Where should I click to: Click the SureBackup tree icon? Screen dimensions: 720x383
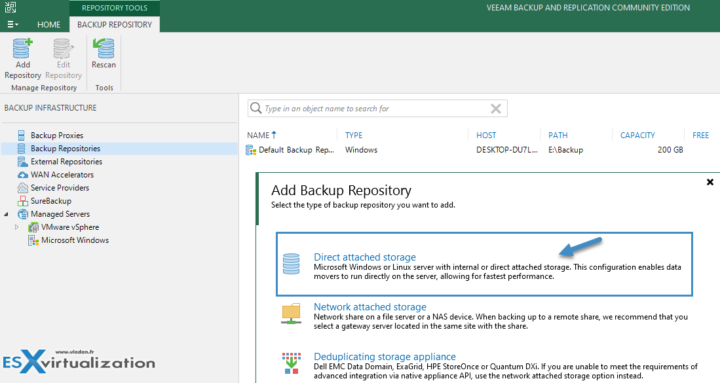pos(22,201)
